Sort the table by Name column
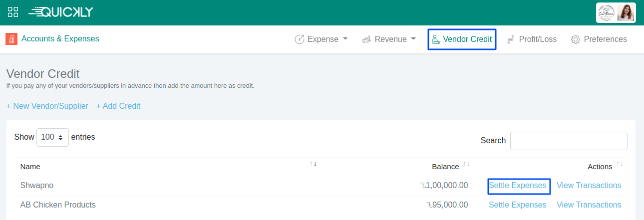 pyautogui.click(x=30, y=167)
